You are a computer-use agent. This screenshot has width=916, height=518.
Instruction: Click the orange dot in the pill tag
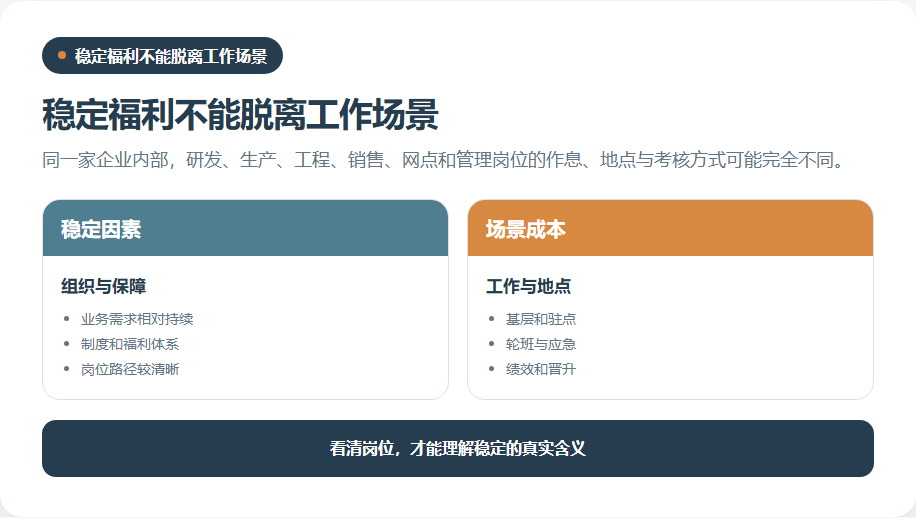[x=62, y=55]
